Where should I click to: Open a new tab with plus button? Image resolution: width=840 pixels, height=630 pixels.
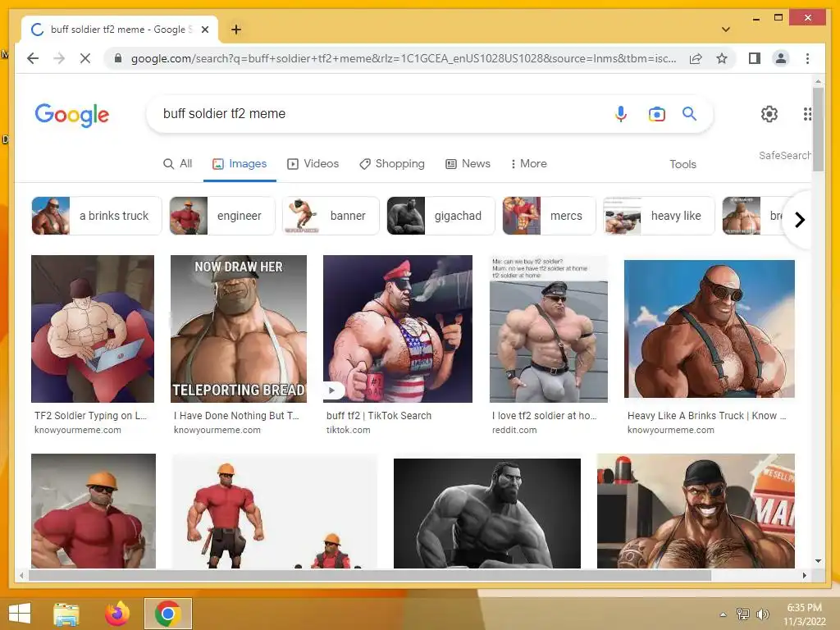pos(235,30)
